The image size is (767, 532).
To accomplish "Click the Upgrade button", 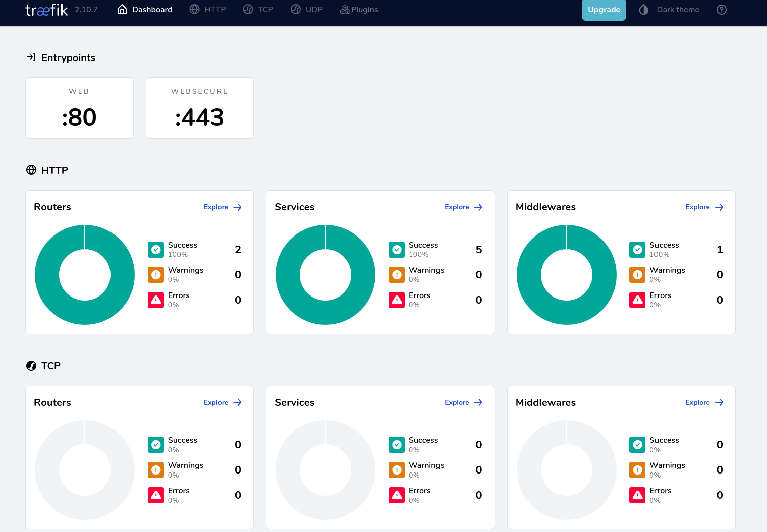I will tap(604, 10).
